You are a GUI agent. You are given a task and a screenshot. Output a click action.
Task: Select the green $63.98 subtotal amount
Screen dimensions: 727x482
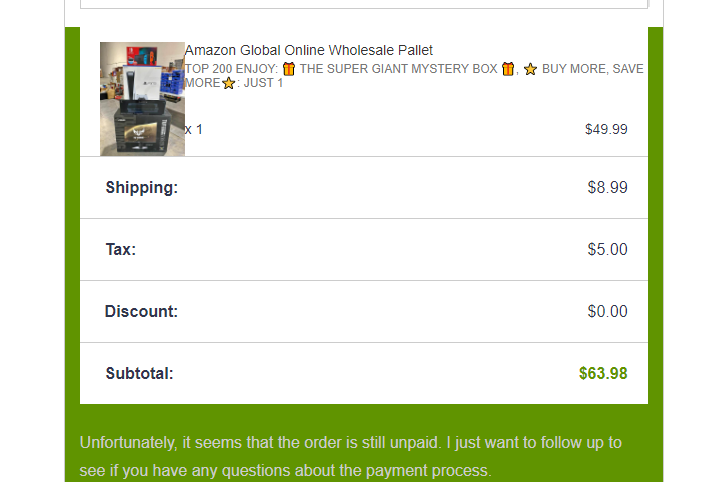tap(603, 373)
